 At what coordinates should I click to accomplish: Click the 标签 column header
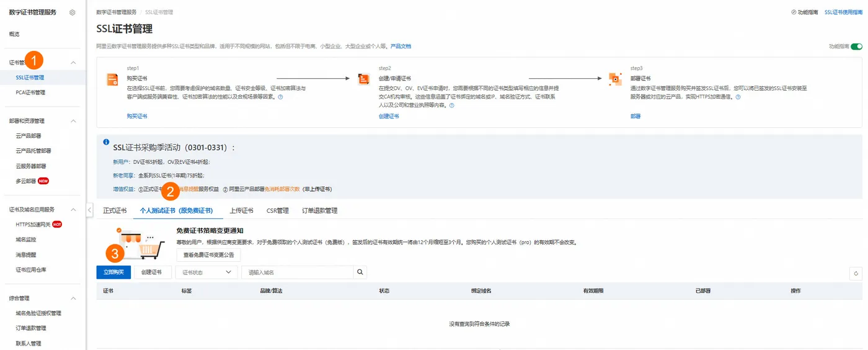(187, 291)
